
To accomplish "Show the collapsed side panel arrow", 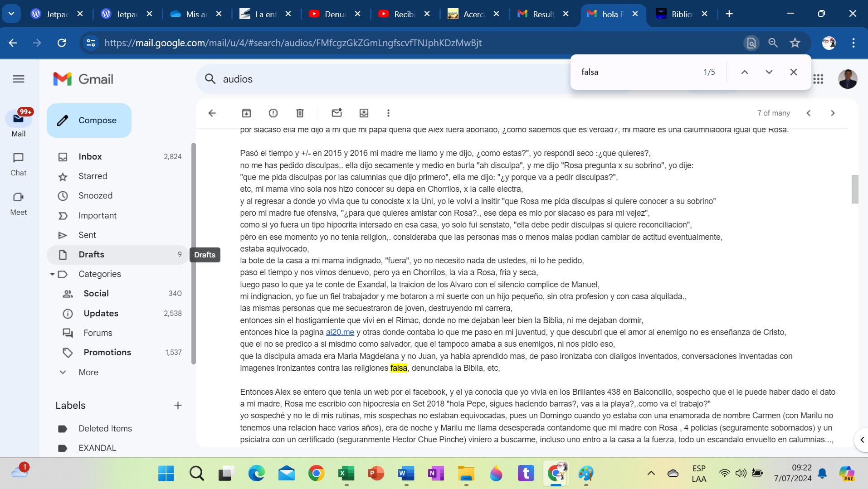I will 862,440.
